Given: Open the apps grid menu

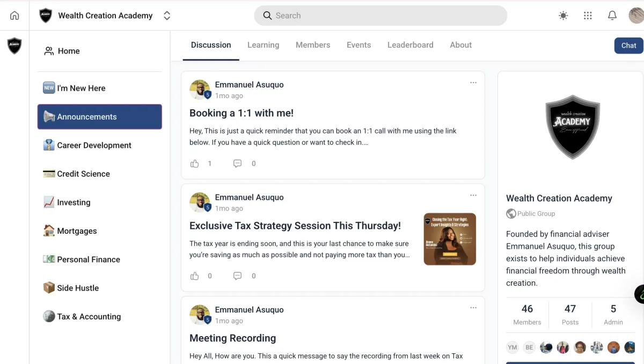Looking at the screenshot, I should (588, 16).
